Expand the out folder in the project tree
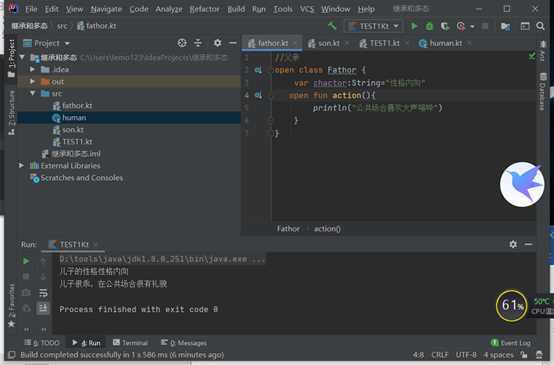This screenshot has width=554, height=365. click(x=32, y=82)
